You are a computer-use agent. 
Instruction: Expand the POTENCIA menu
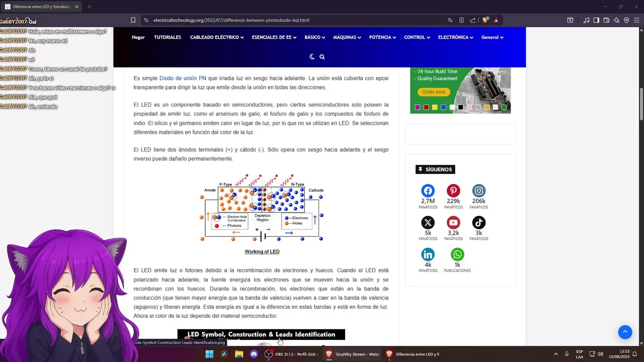(382, 37)
